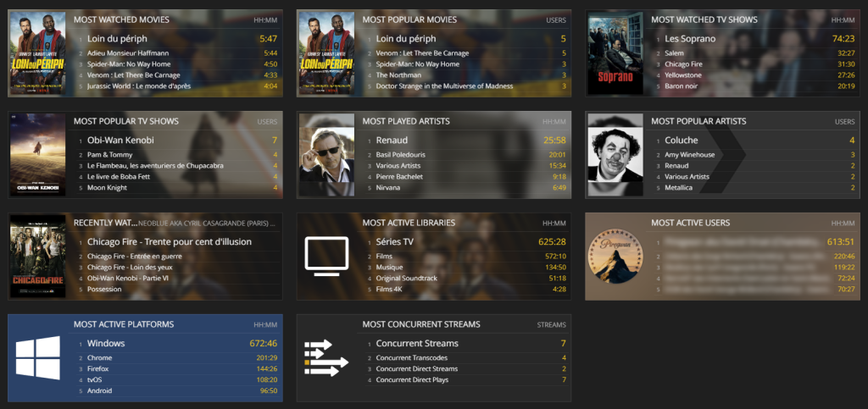
Task: Open Baron noir TV show
Action: (681, 86)
